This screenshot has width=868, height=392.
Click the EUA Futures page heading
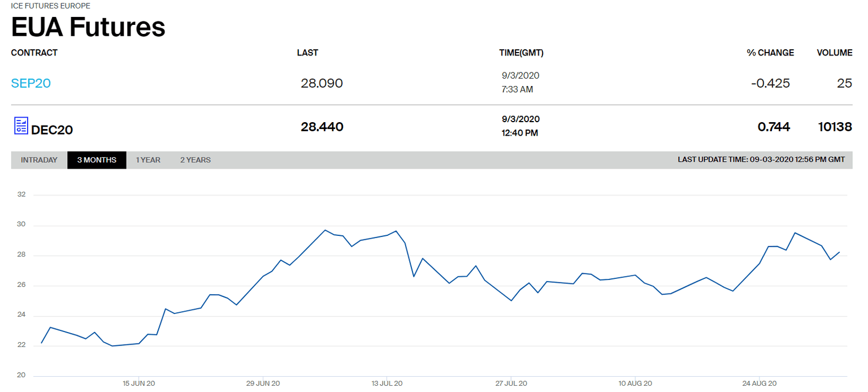pos(88,27)
